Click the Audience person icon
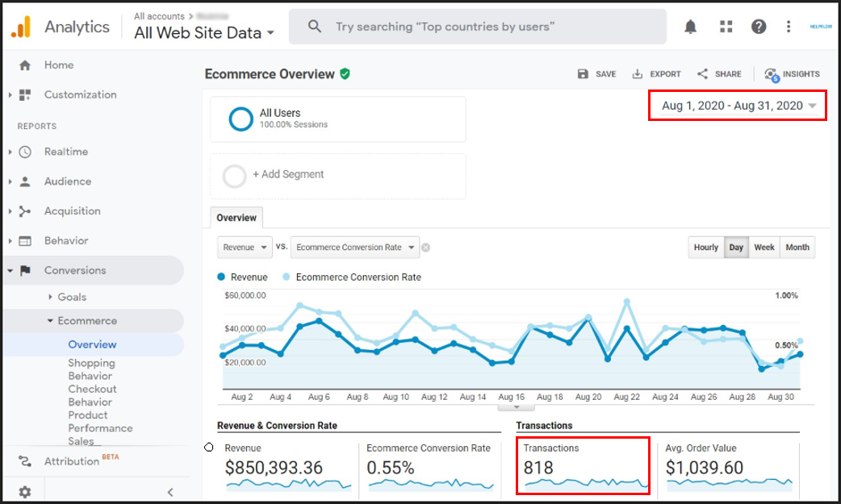841x504 pixels. click(25, 181)
